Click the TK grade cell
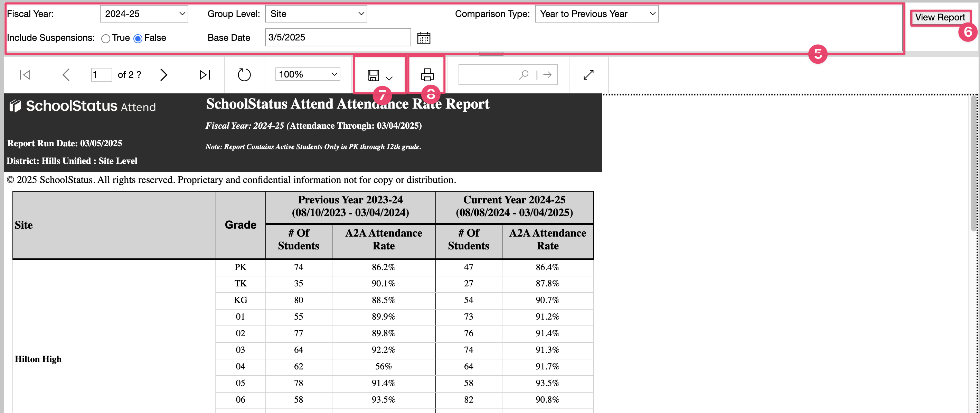This screenshot has width=980, height=413. coord(241,284)
